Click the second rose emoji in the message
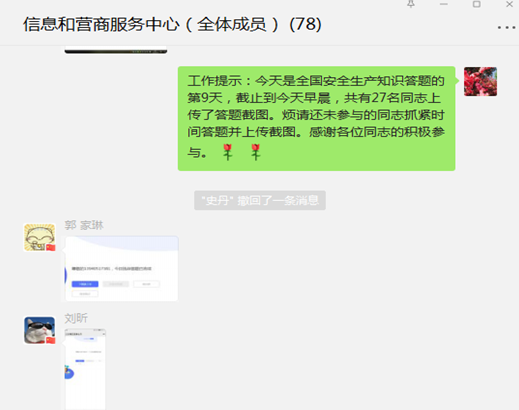 [256, 152]
